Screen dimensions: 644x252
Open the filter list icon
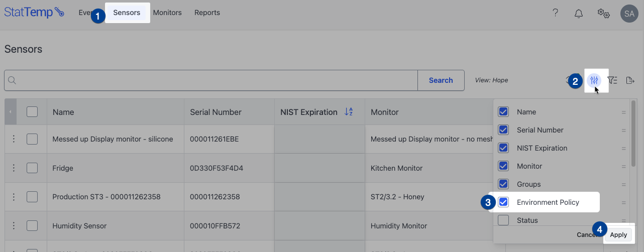pos(612,80)
